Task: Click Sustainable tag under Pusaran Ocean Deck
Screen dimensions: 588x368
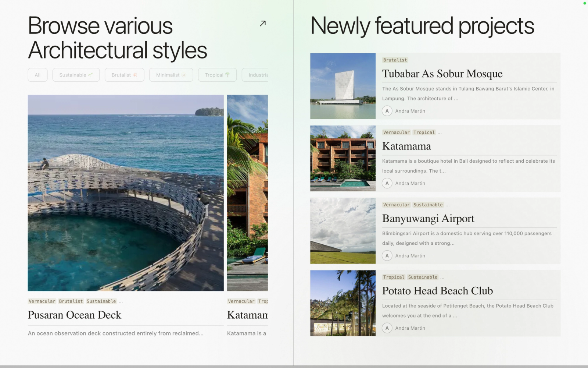Action: point(101,301)
